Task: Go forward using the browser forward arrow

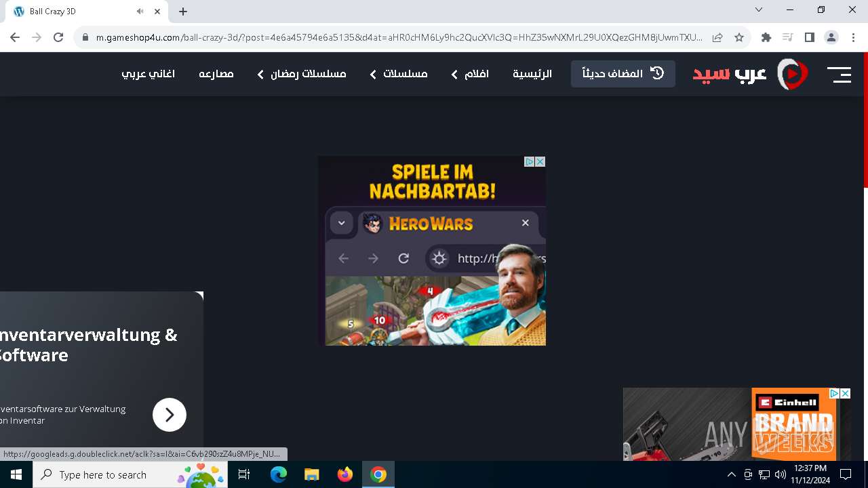Action: [x=37, y=37]
